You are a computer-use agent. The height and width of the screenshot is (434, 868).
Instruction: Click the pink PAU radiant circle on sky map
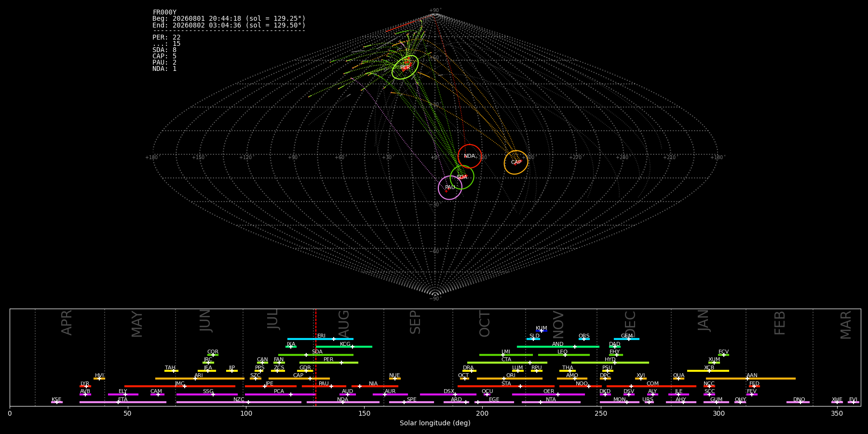[450, 188]
